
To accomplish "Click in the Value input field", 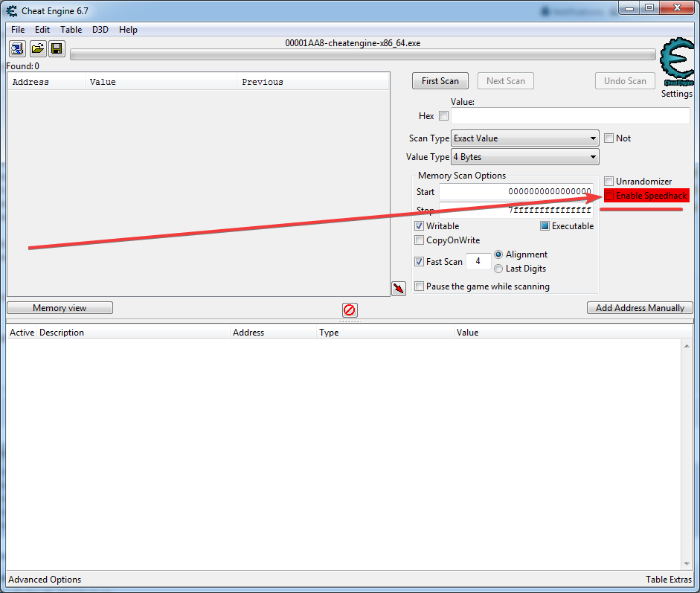I will (570, 115).
